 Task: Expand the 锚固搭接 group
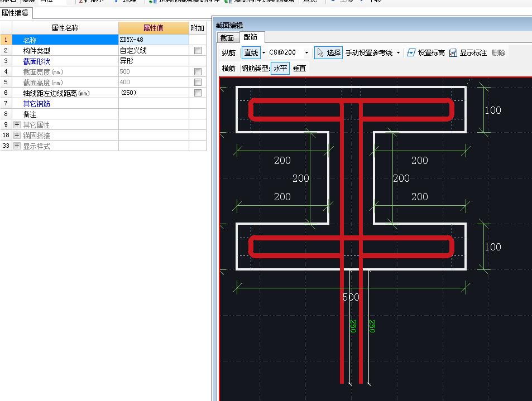[x=17, y=136]
